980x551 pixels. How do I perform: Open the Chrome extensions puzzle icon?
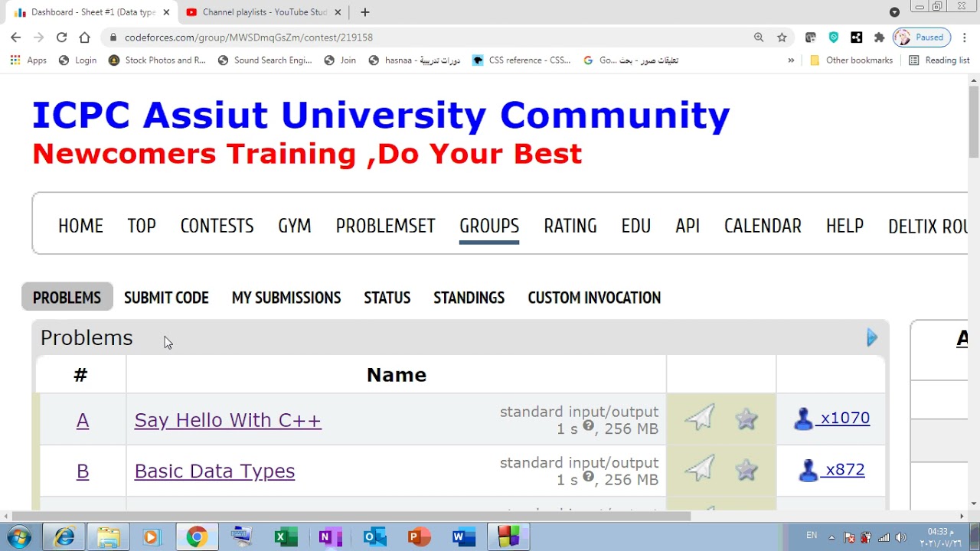(x=879, y=37)
